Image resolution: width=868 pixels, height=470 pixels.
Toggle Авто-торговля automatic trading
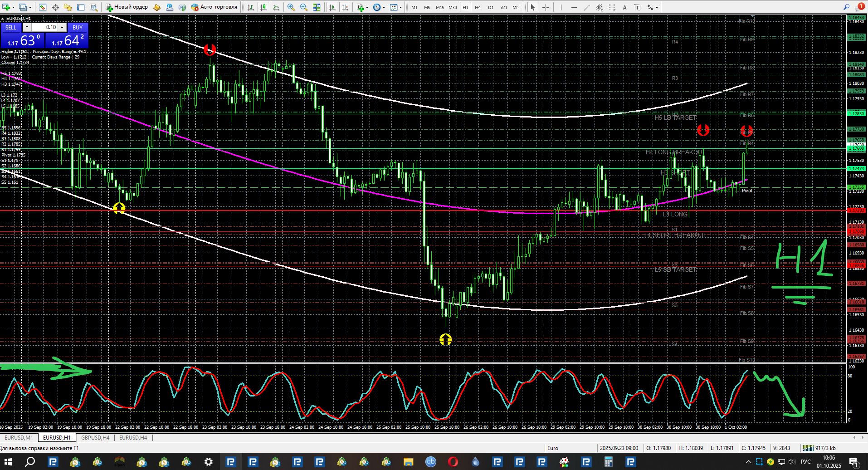pos(214,7)
